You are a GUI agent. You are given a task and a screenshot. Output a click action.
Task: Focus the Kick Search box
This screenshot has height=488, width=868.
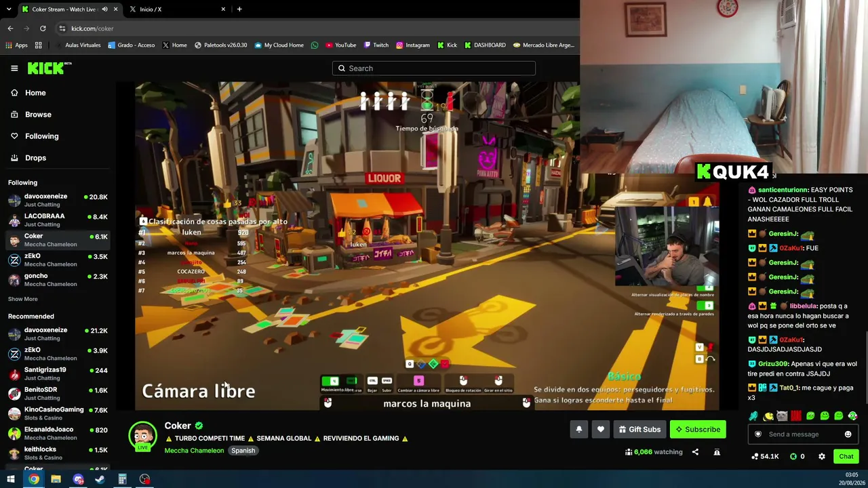pyautogui.click(x=434, y=68)
